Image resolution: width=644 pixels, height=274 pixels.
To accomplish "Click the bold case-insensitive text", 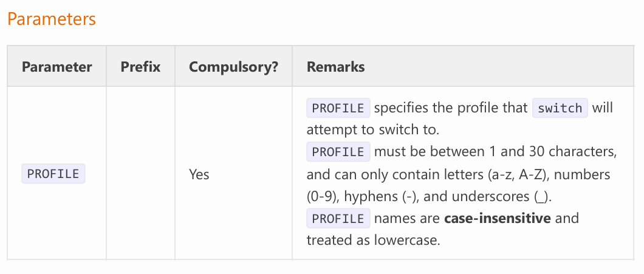I will (498, 217).
